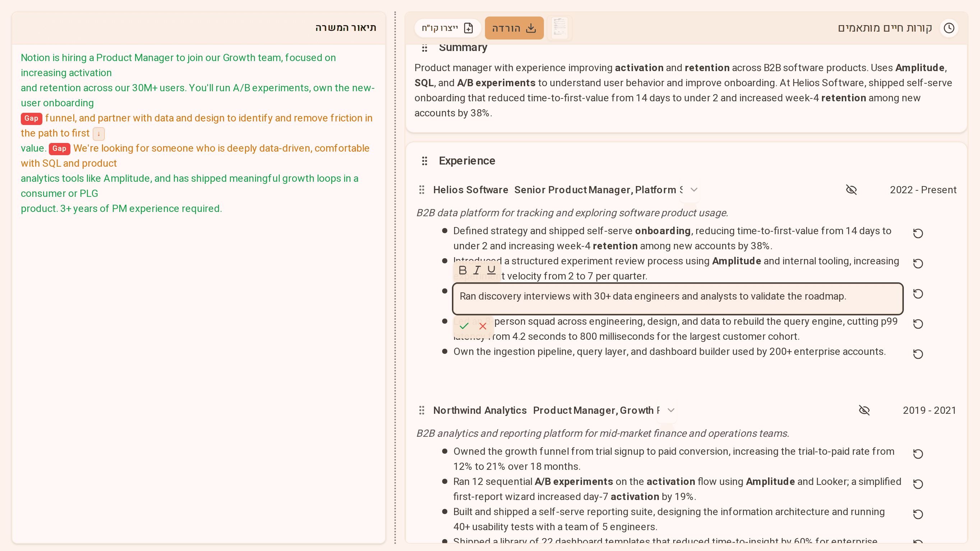Click 'Senior Product Manager, Platform' title text
The image size is (980, 551).
click(x=595, y=190)
